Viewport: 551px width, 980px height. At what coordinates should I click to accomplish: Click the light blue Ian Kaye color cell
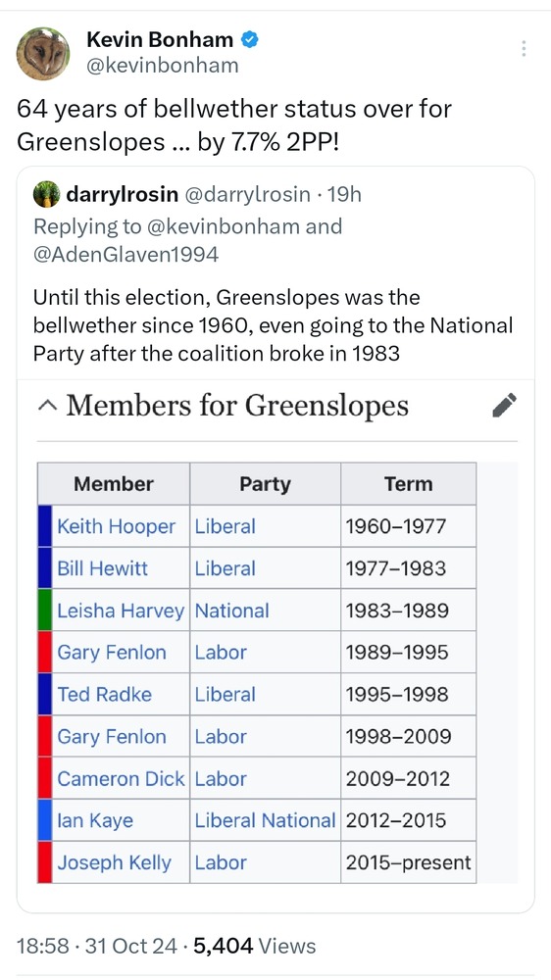pos(45,820)
